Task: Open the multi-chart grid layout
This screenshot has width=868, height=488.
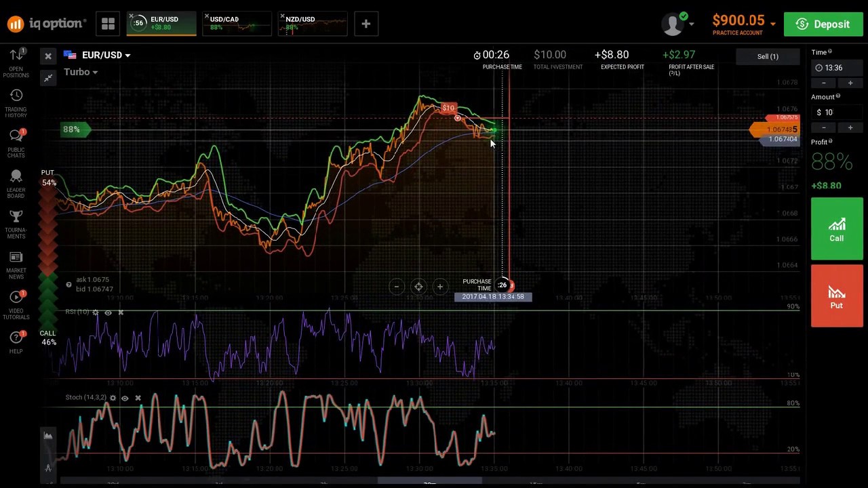Action: (108, 24)
